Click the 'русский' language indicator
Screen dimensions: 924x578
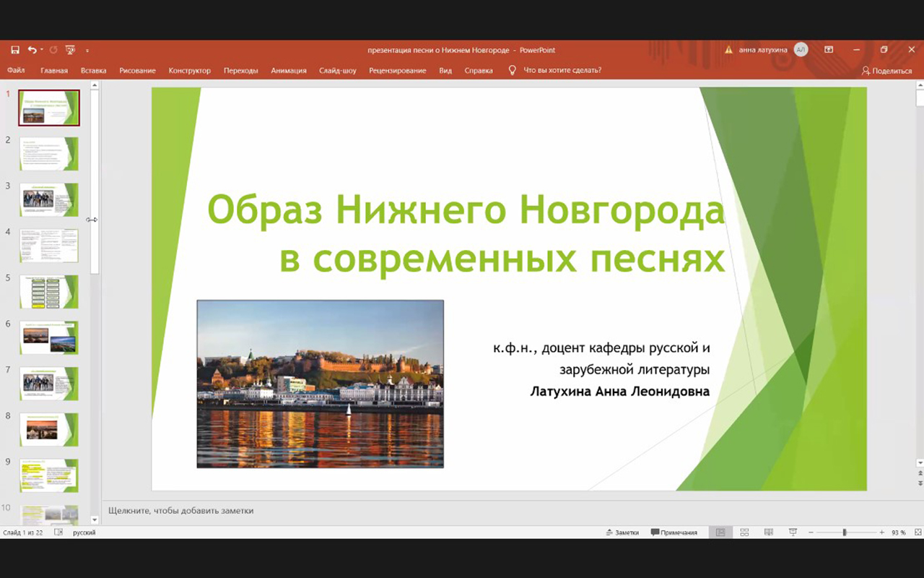tap(84, 532)
